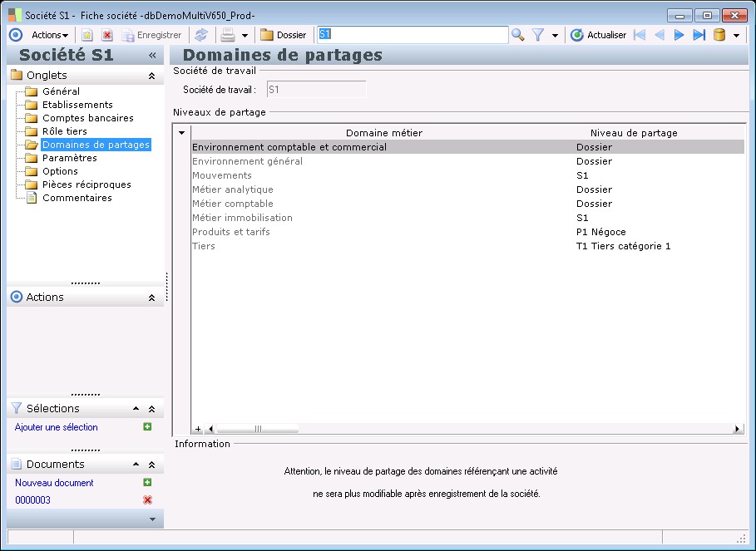Open the Actions dropdown menu in toolbar
The width and height of the screenshot is (756, 551).
(50, 35)
